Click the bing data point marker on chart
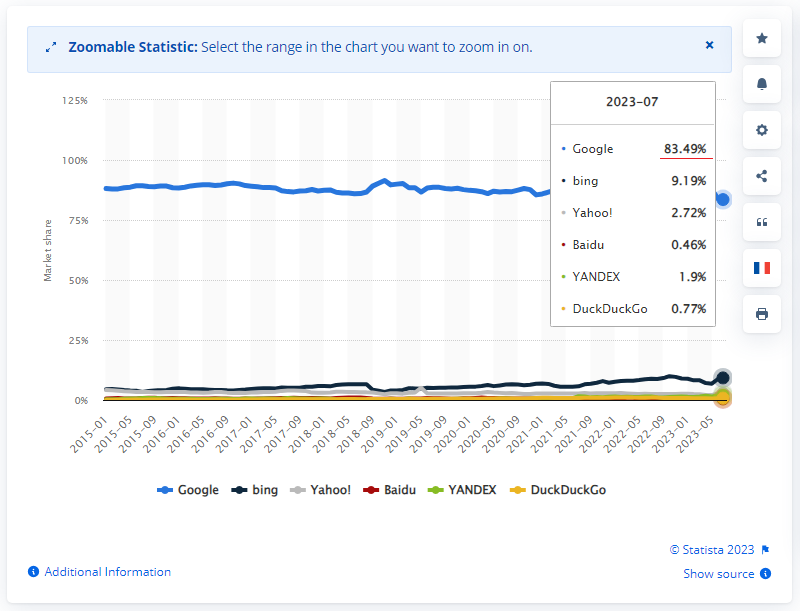 (722, 378)
